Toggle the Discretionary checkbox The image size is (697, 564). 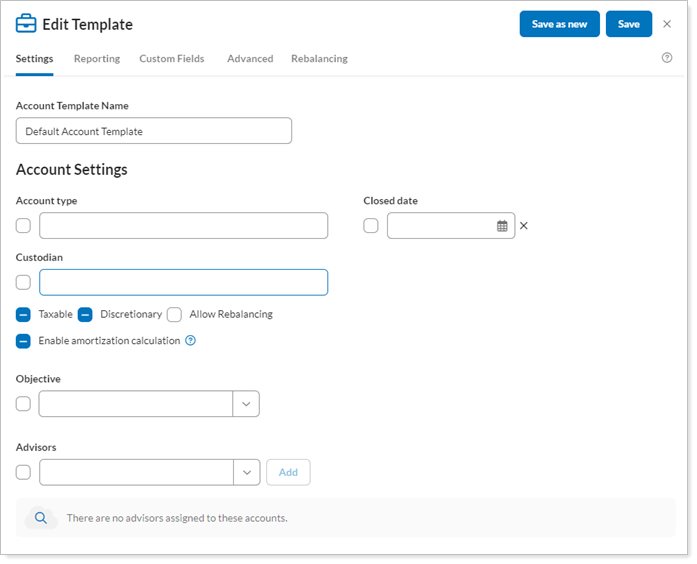click(85, 315)
